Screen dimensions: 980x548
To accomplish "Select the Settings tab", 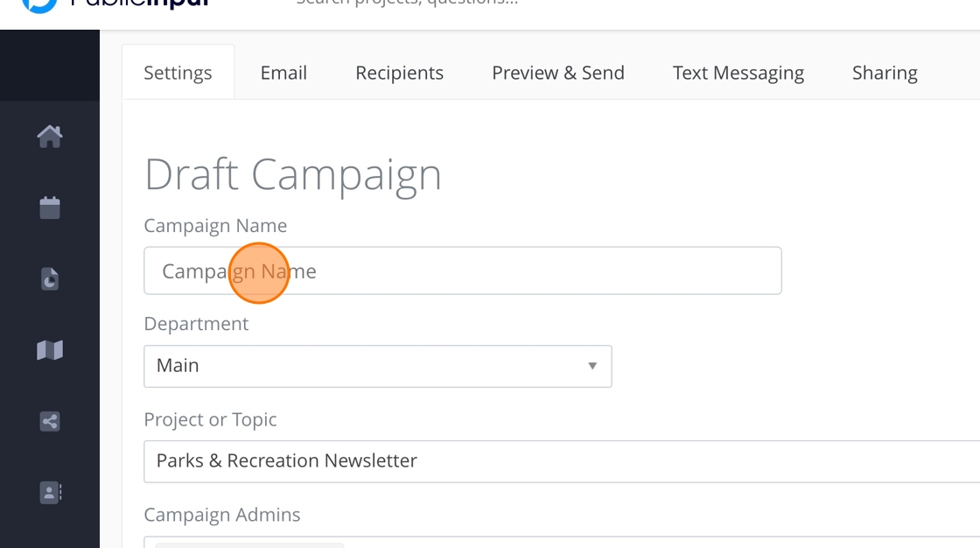I will 178,73.
